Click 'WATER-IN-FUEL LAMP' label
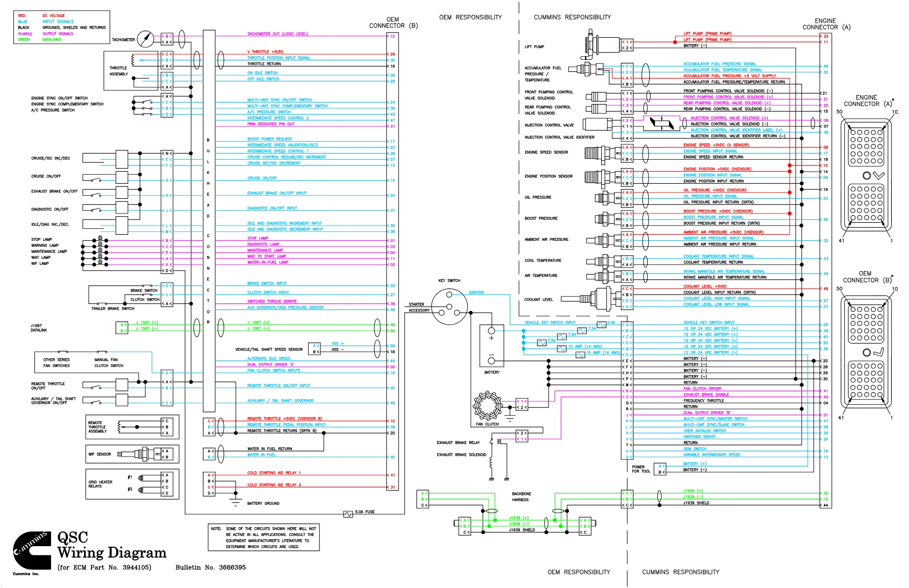Image resolution: width=909 pixels, height=588 pixels. (x=268, y=263)
